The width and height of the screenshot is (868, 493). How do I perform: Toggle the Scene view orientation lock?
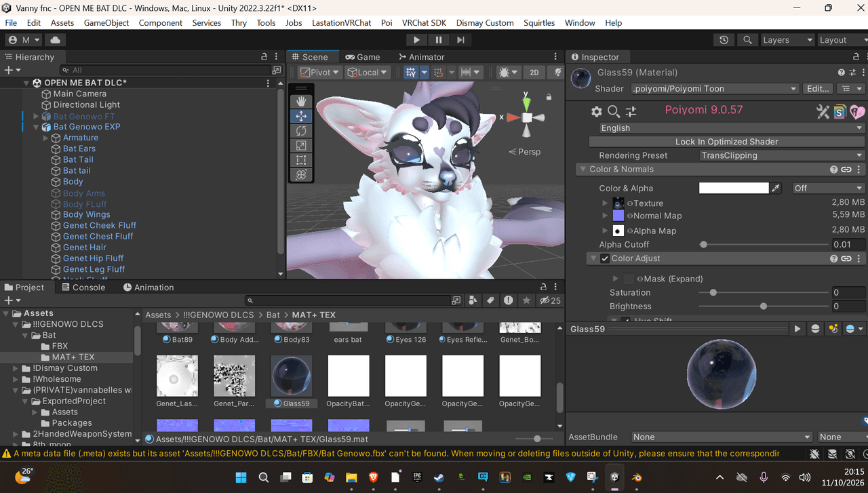click(549, 97)
